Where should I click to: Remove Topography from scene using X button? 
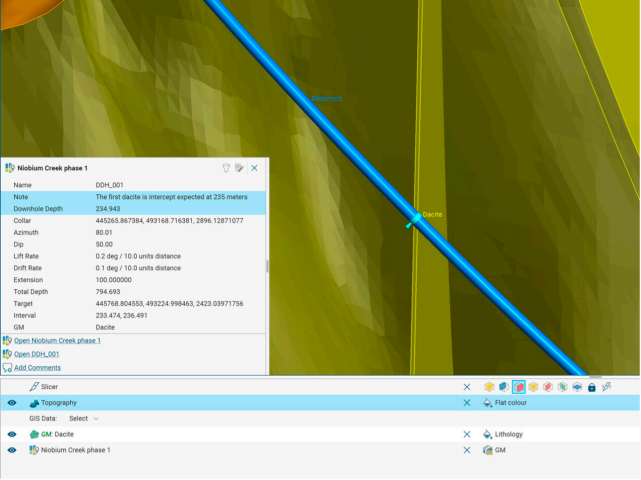[x=466, y=403]
